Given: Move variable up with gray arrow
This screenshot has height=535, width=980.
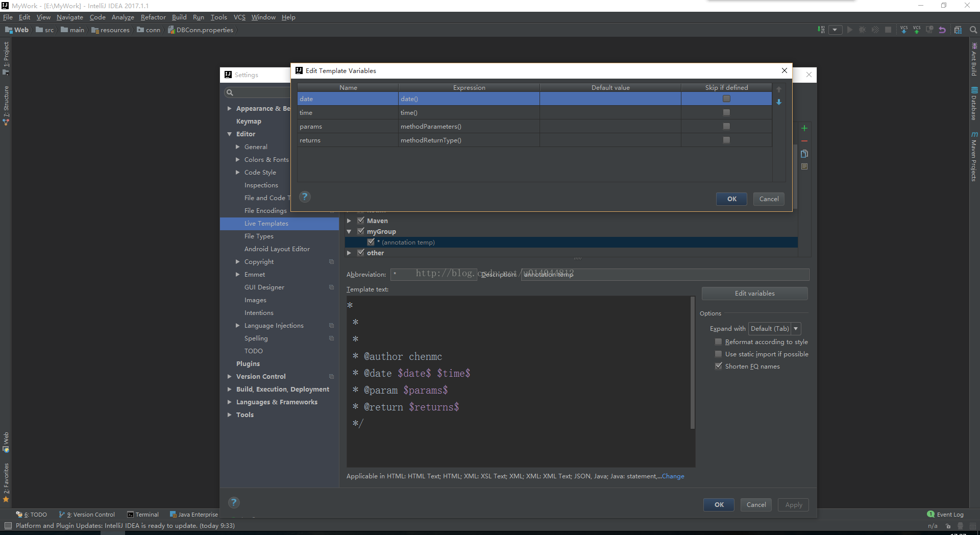Looking at the screenshot, I should pyautogui.click(x=779, y=89).
